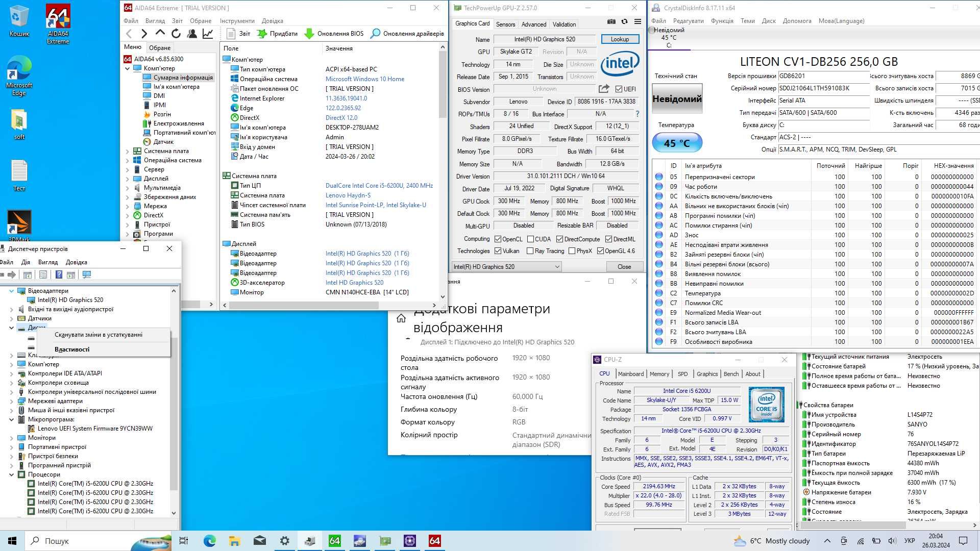Viewport: 980px width, 551px height.
Task: Click Оновлення драйверів toolbar button
Action: [x=407, y=34]
